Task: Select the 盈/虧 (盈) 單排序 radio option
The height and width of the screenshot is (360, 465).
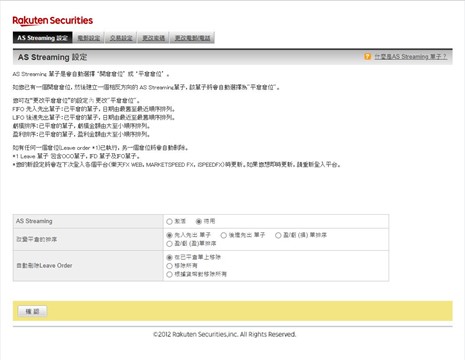Action: coord(169,244)
